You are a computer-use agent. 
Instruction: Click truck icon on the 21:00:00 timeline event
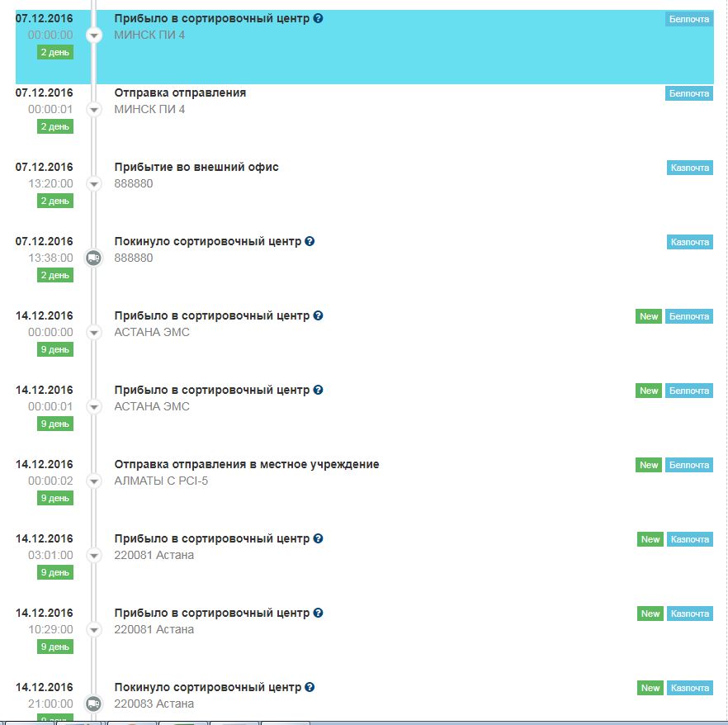93,704
